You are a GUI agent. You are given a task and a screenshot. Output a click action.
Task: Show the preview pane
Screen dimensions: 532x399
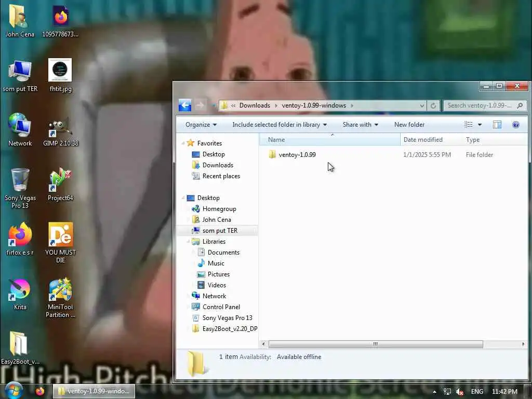497,125
